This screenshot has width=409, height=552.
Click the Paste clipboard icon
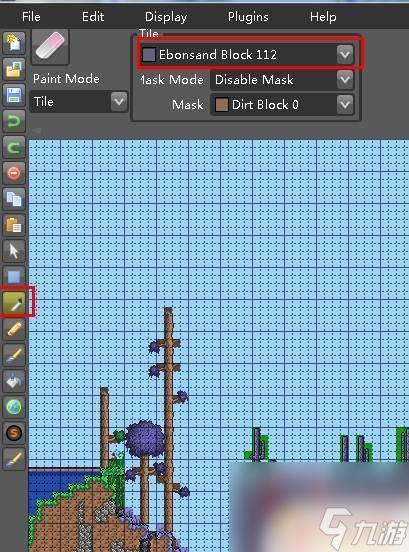[14, 225]
